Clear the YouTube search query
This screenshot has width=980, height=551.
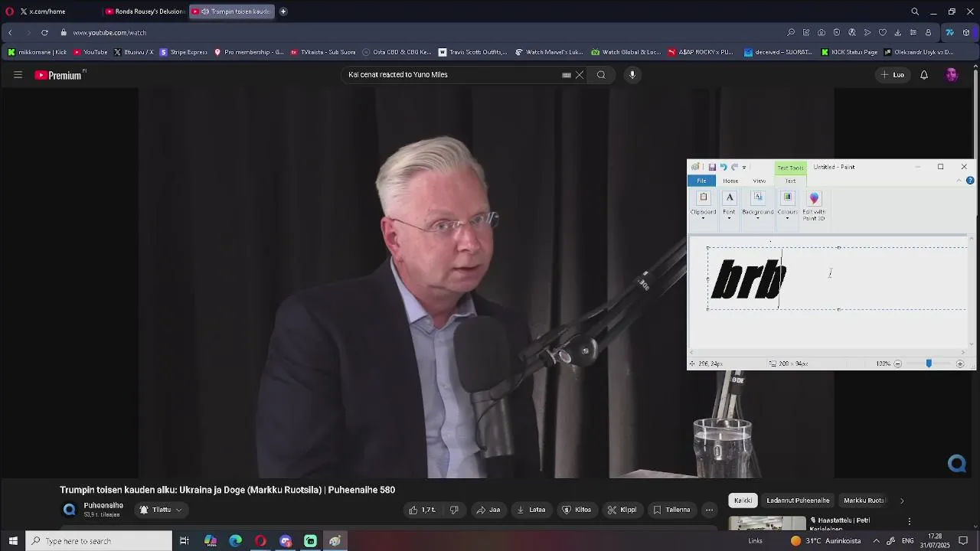click(580, 75)
